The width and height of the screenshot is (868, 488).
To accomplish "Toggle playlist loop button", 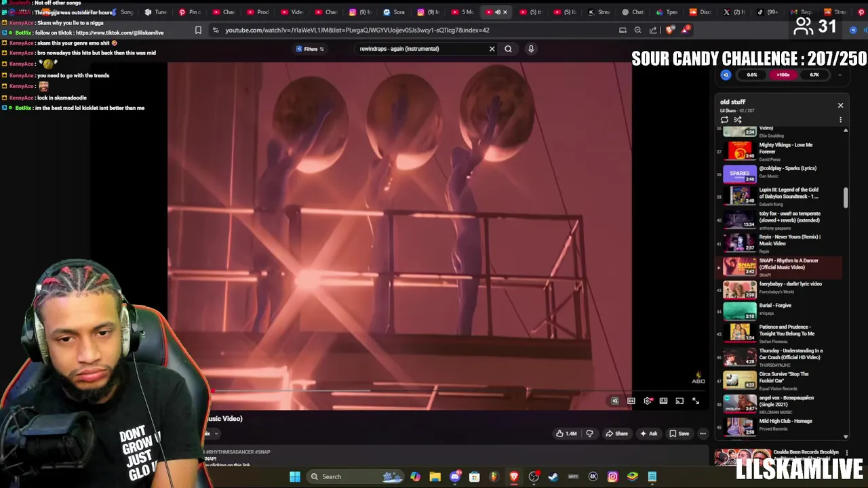I will pyautogui.click(x=724, y=120).
